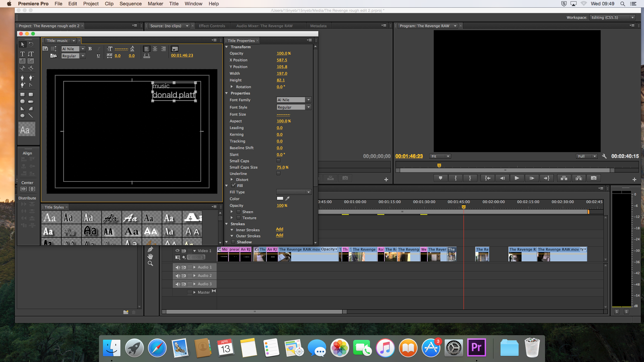Choose the Vertical Type tool

[31, 54]
